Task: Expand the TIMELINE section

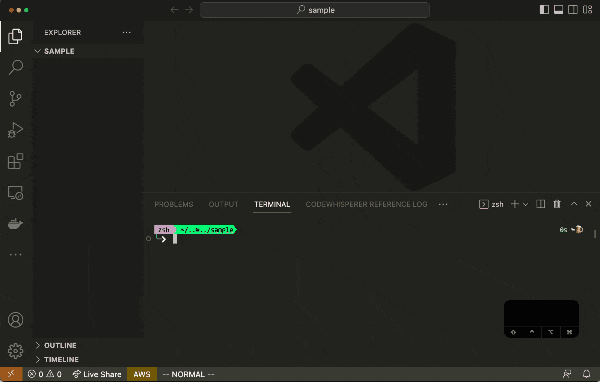Action: (88, 359)
